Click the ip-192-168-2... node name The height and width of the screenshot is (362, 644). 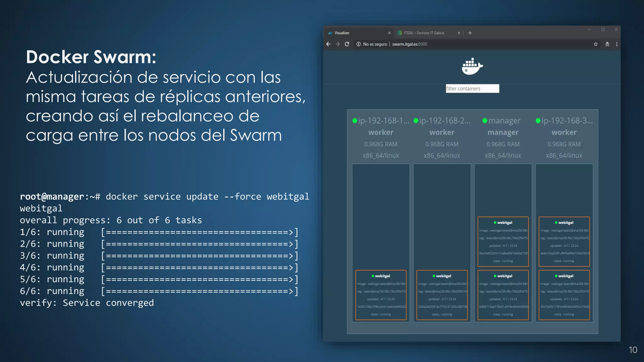click(445, 121)
